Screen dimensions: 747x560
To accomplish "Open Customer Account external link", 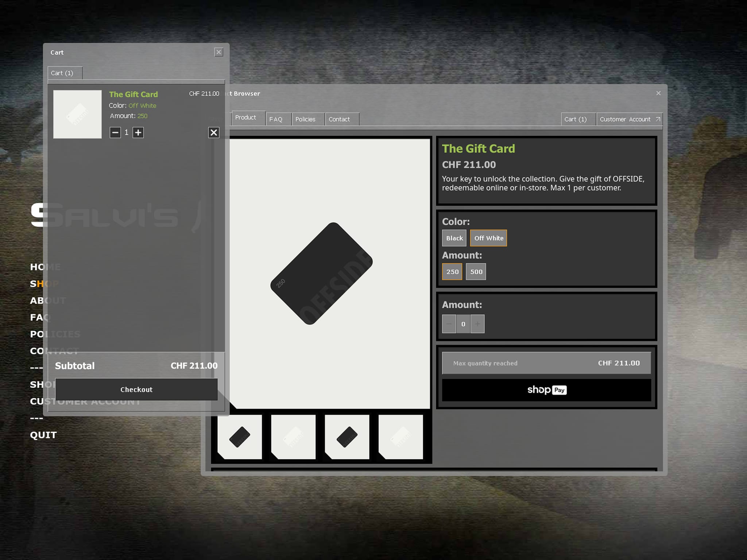I will 630,119.
